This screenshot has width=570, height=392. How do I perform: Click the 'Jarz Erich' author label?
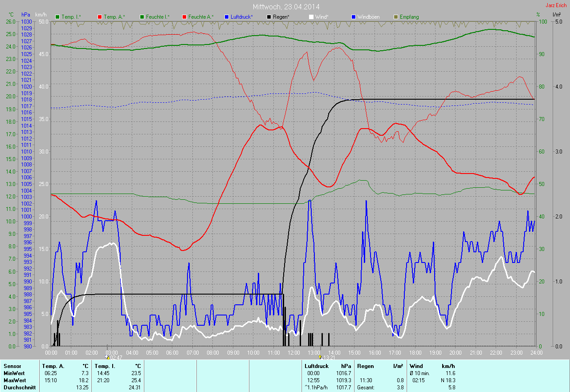557,5
